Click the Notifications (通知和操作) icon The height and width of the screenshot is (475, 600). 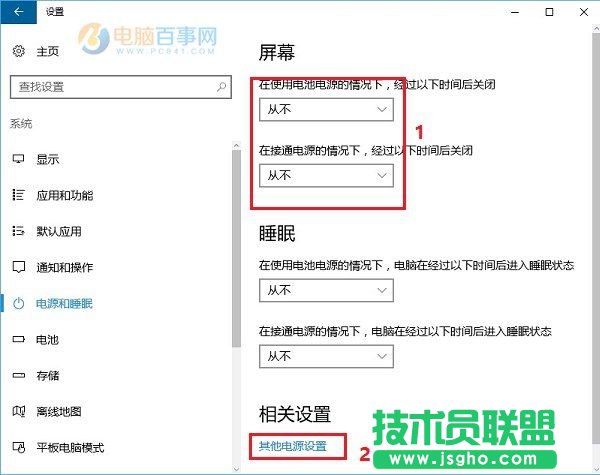[18, 267]
